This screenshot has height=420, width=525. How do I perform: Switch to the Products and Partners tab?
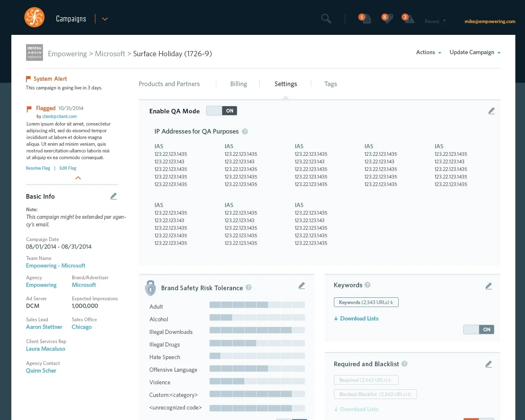click(x=169, y=84)
